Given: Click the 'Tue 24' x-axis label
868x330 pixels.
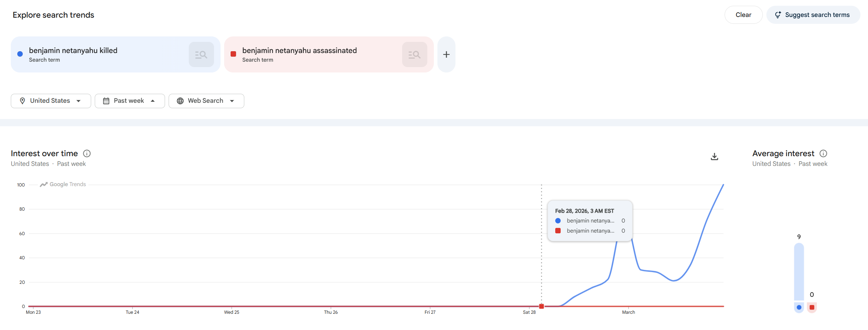Looking at the screenshot, I should (132, 312).
